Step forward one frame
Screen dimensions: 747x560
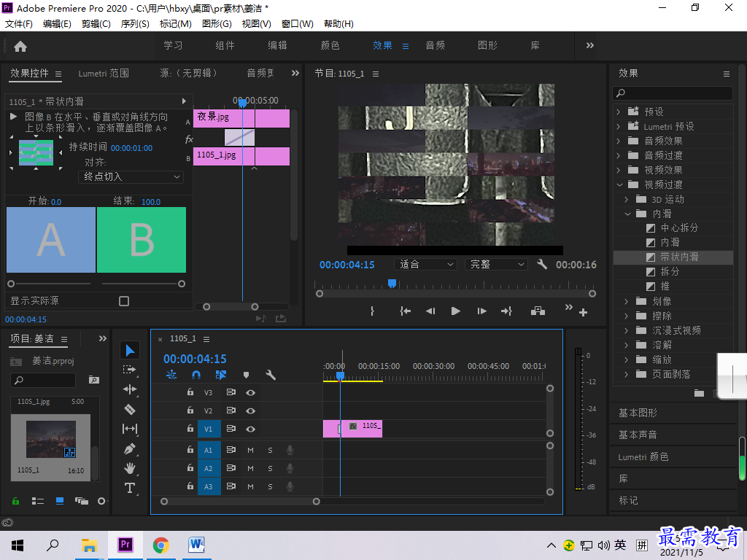[x=481, y=311]
